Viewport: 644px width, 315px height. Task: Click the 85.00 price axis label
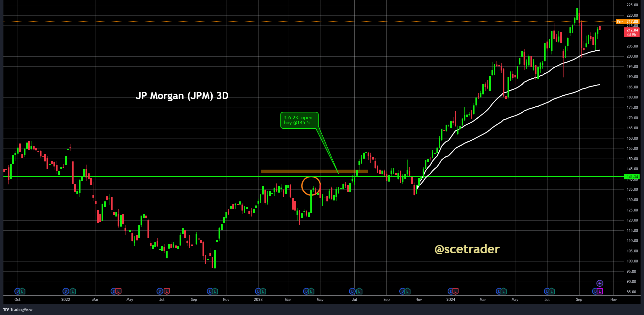[x=631, y=292]
